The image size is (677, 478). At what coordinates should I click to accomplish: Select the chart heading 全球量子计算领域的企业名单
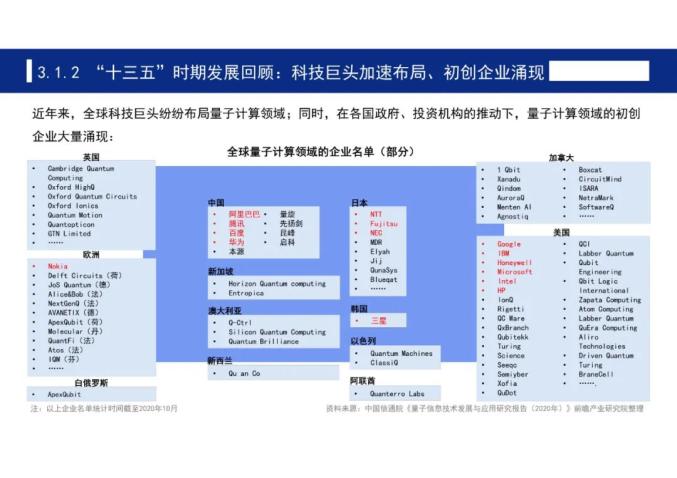[321, 152]
